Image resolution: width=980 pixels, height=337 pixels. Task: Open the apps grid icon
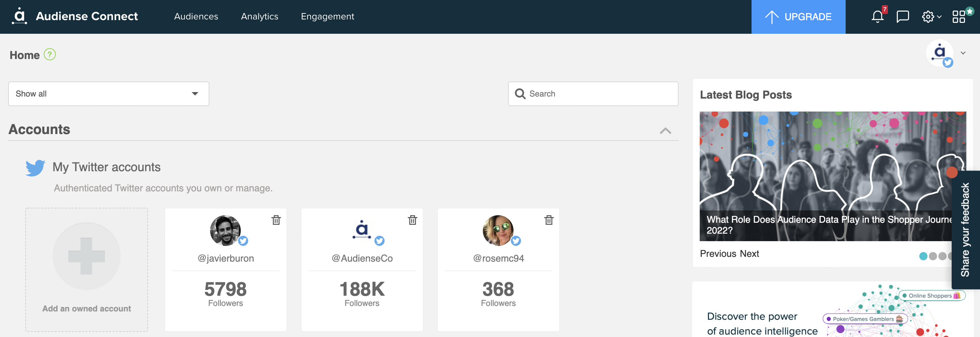click(959, 17)
